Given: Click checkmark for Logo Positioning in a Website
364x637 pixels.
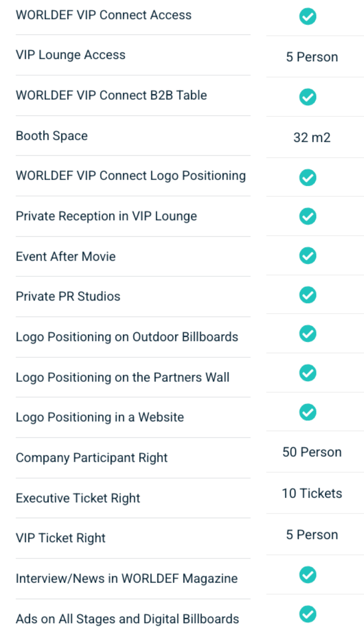Looking at the screenshot, I should coord(308,412).
